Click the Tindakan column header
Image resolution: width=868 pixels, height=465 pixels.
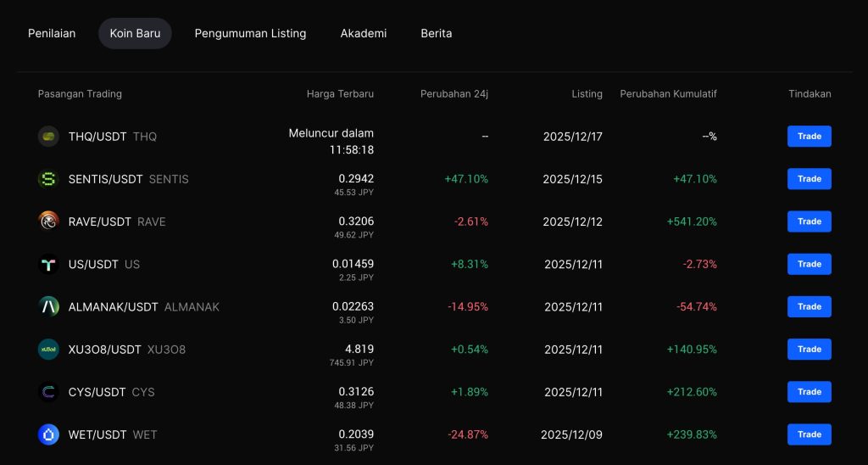tap(810, 94)
